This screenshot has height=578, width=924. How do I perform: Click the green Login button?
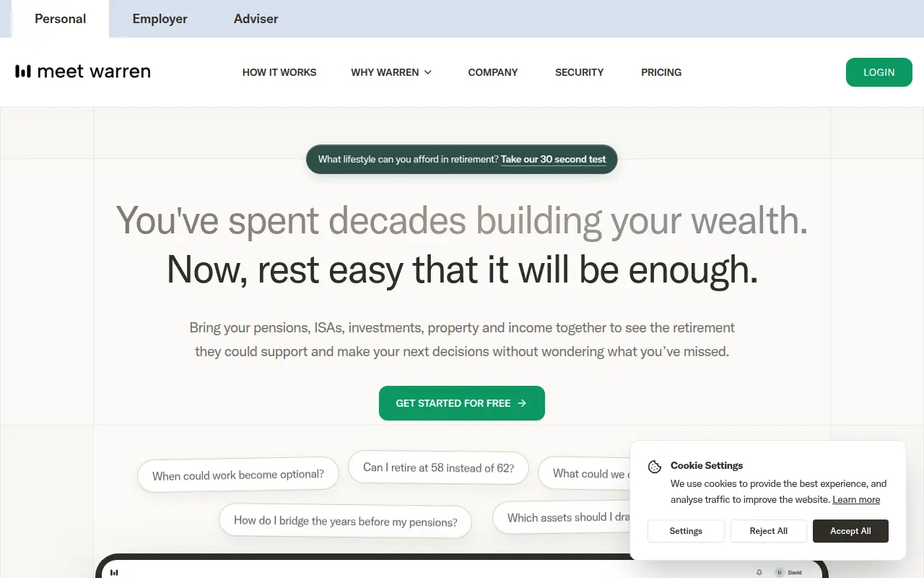pyautogui.click(x=879, y=72)
